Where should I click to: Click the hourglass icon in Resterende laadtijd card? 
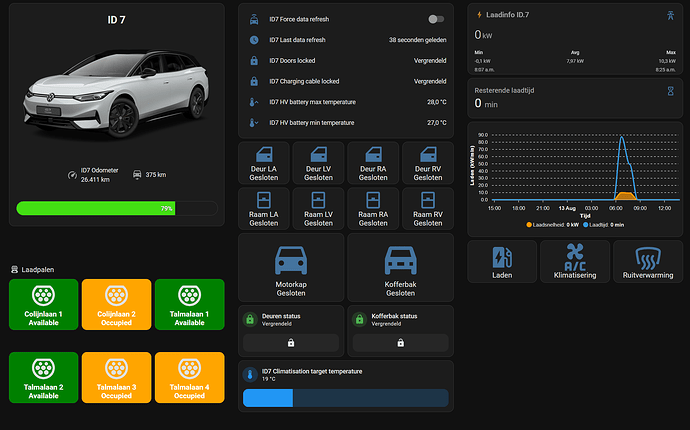click(x=670, y=91)
